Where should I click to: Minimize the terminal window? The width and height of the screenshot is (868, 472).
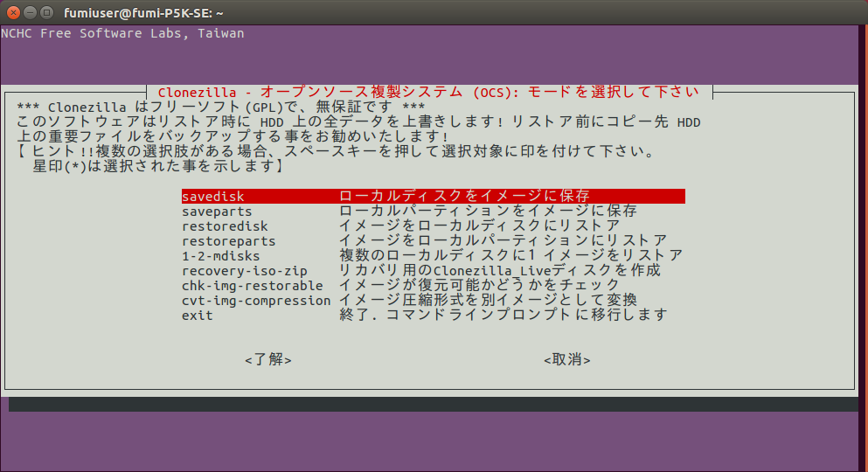[x=29, y=12]
